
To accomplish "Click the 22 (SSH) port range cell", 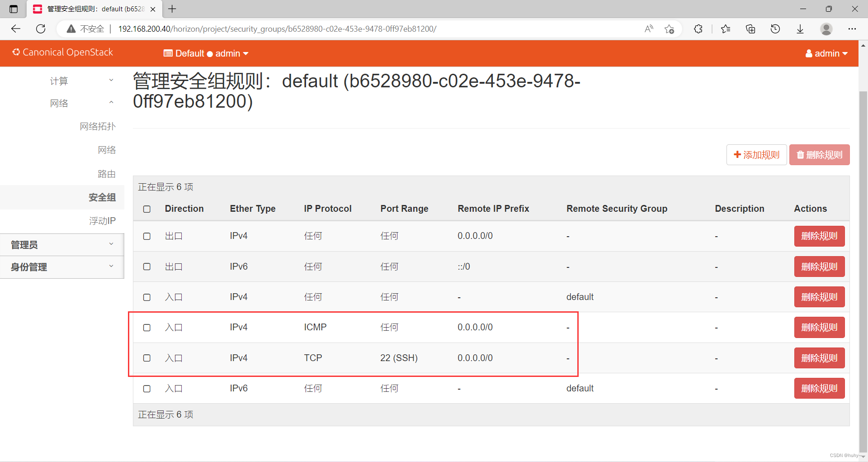I will [x=399, y=358].
